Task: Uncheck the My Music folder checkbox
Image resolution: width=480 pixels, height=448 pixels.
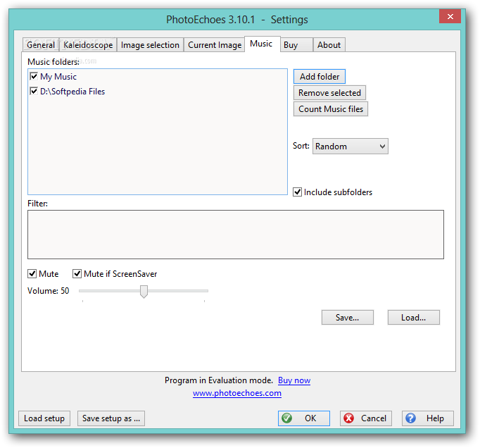Action: (34, 76)
